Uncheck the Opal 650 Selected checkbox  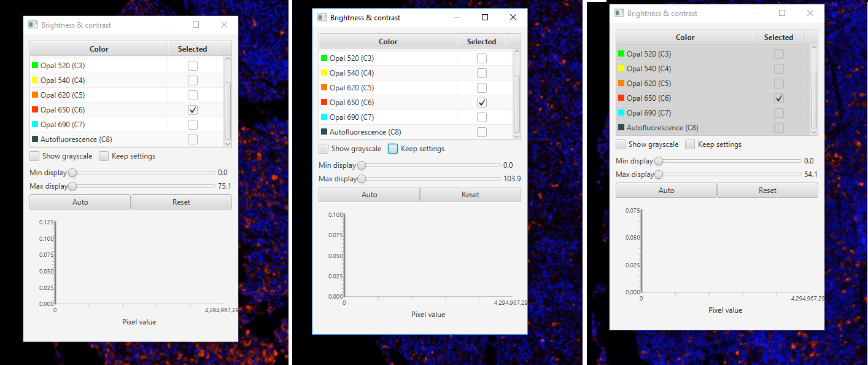click(x=192, y=109)
